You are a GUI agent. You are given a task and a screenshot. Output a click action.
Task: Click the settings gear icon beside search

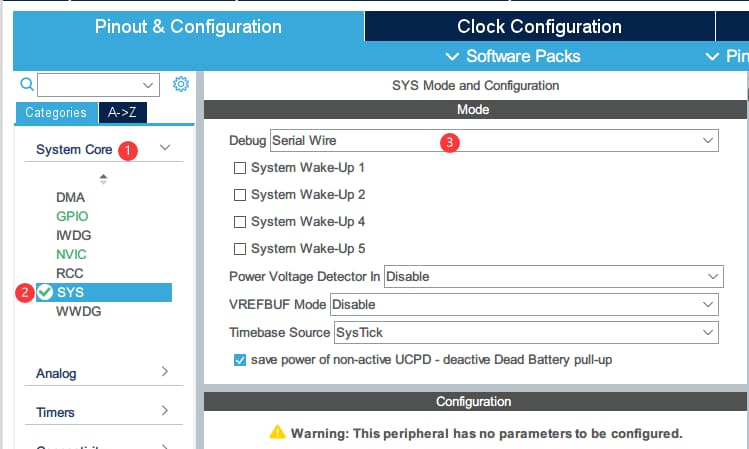(x=181, y=84)
